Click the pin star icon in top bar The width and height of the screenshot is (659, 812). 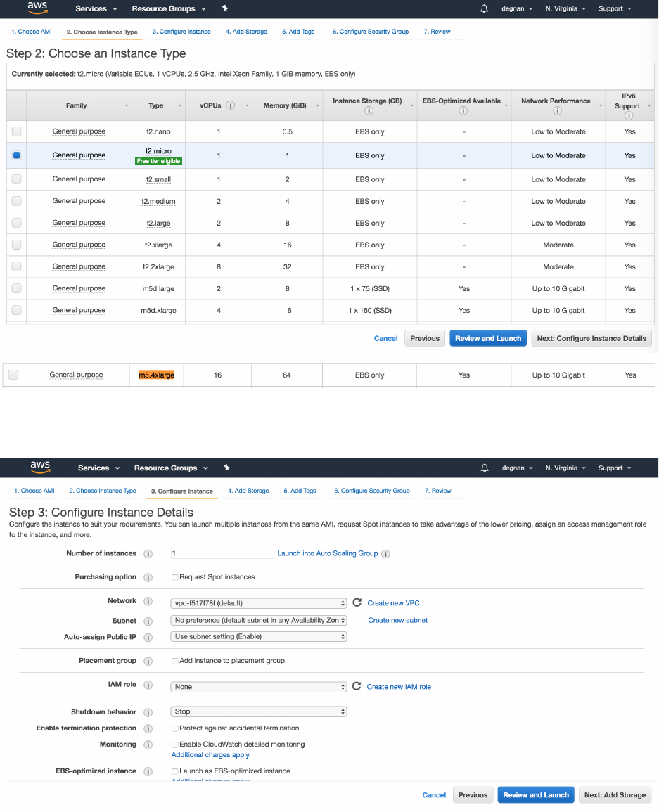point(225,8)
